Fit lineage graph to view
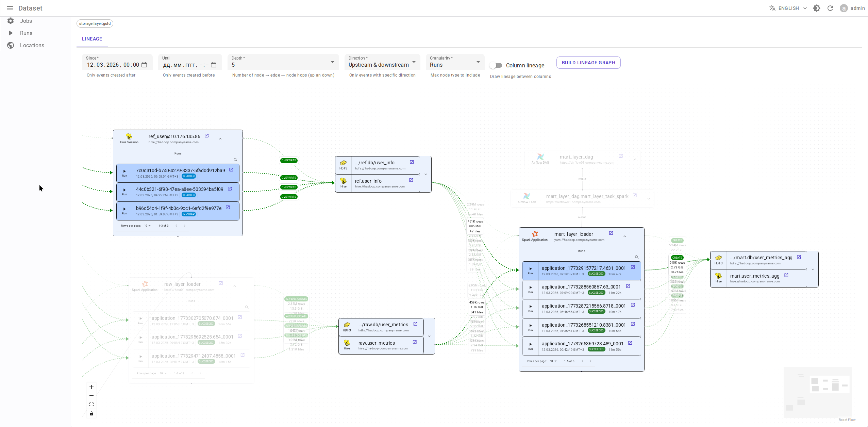The image size is (868, 427). pos(91,405)
